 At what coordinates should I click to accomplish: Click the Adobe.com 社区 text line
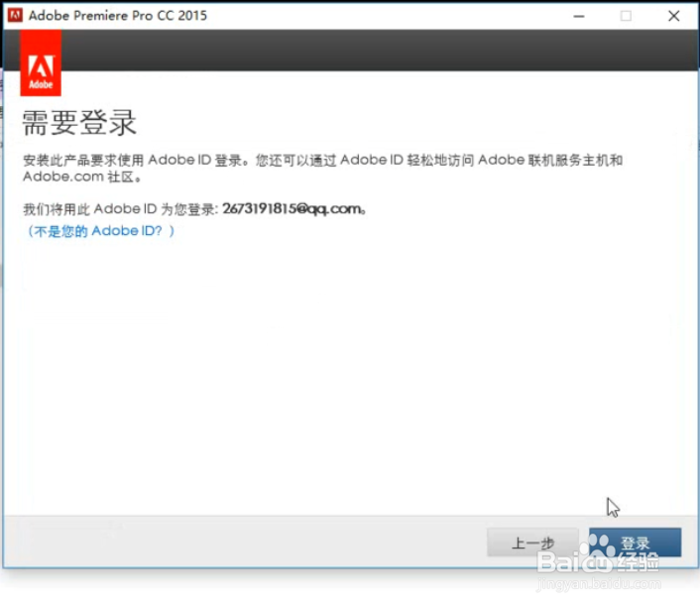click(81, 177)
